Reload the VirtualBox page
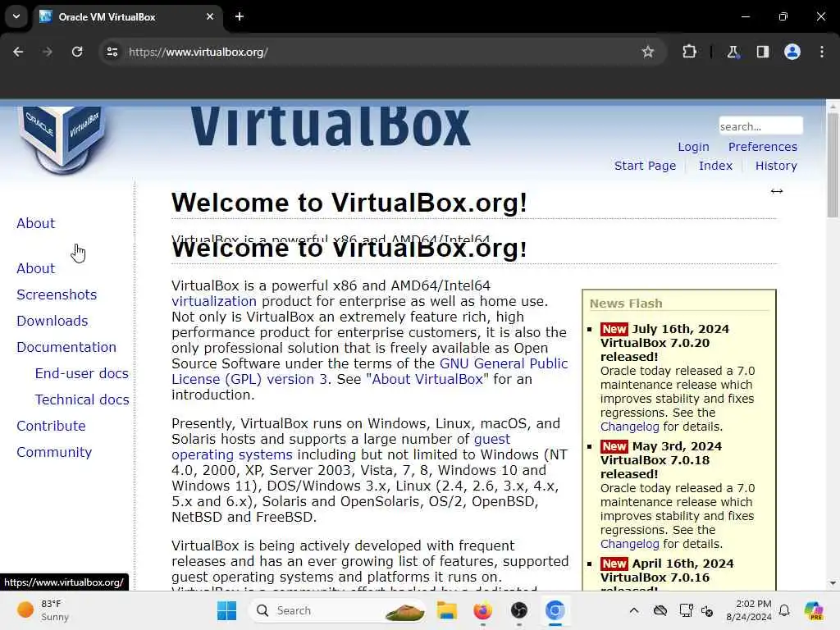This screenshot has width=840, height=630. [77, 52]
